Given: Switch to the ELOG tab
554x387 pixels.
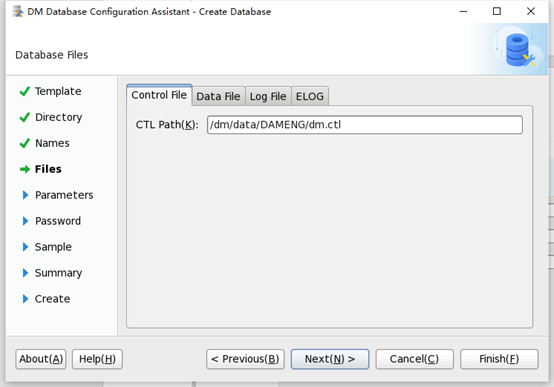Looking at the screenshot, I should click(310, 96).
